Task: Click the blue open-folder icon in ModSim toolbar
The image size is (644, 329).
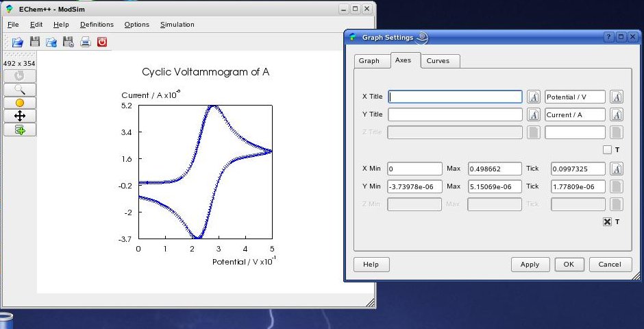Action: tap(18, 42)
